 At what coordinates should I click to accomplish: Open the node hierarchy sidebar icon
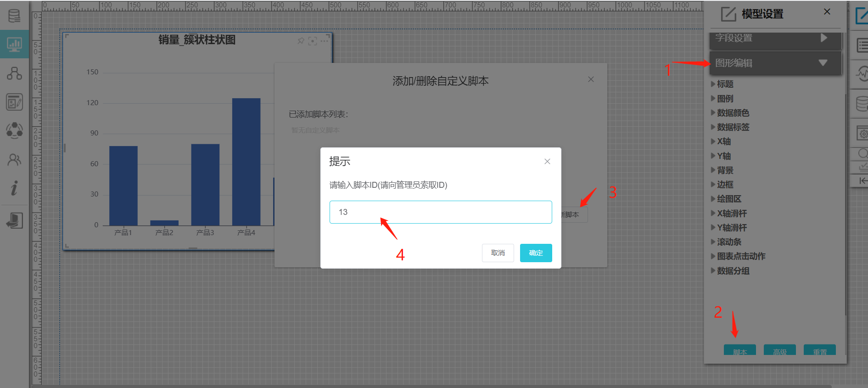14,73
